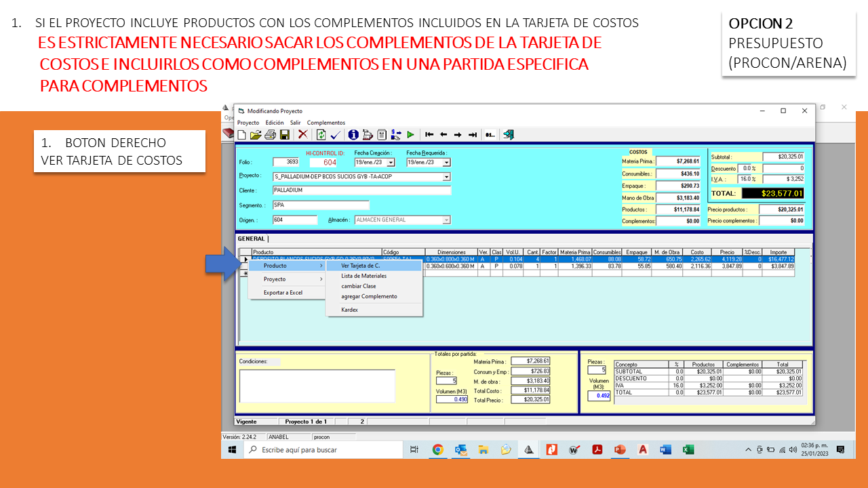This screenshot has width=868, height=488.
Task: Open the Fecha Creación date dropdown
Action: [391, 163]
